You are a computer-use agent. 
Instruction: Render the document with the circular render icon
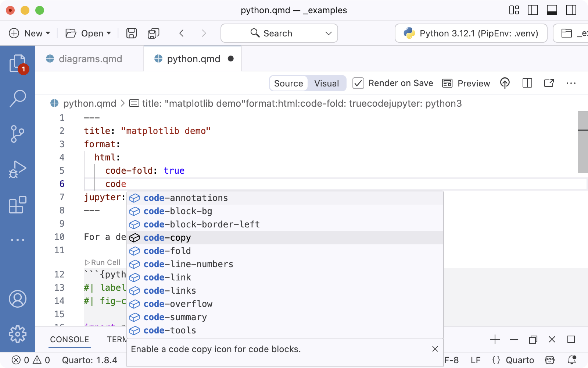pyautogui.click(x=505, y=83)
